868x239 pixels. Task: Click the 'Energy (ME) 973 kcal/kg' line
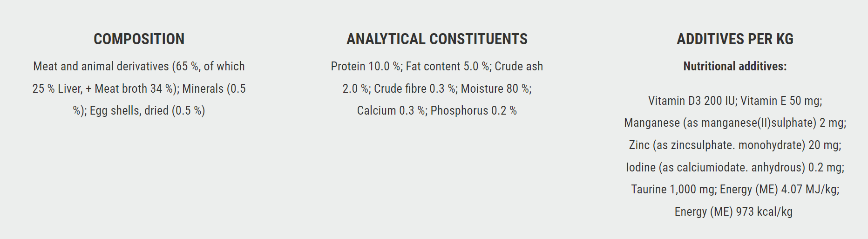[733, 212]
